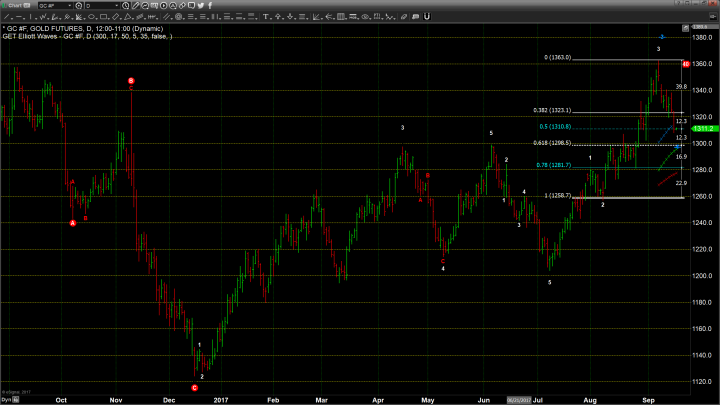720x405 pixels.
Task: Click the current price tag 1311.2
Action: 704,129
